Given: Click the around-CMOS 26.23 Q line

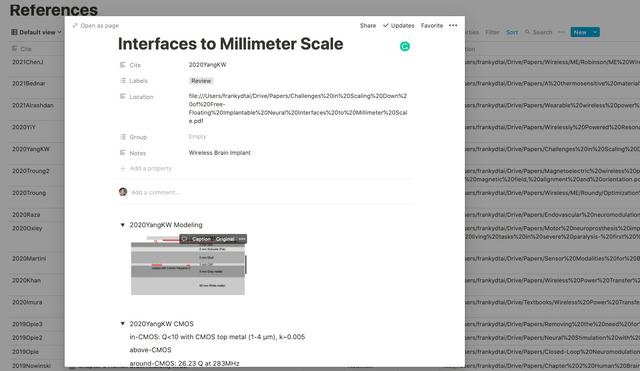Looking at the screenshot, I should click(x=184, y=363).
